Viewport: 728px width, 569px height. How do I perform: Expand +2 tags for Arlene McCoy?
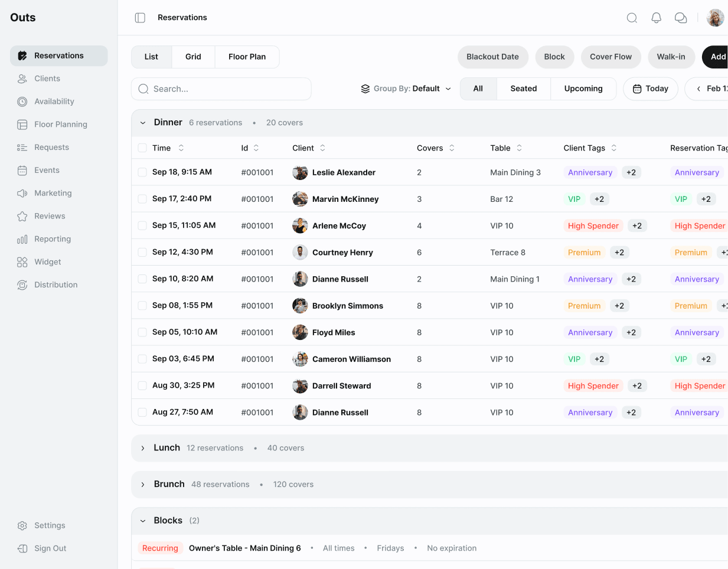[x=637, y=225]
